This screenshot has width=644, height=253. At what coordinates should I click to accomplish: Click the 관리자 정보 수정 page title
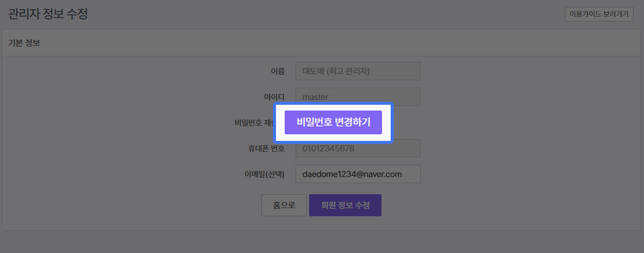(x=48, y=14)
